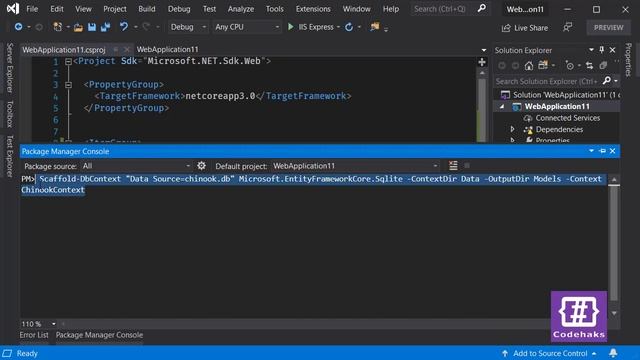This screenshot has width=640, height=360.
Task: Open the Any CPU platform dropdown
Action: click(247, 27)
